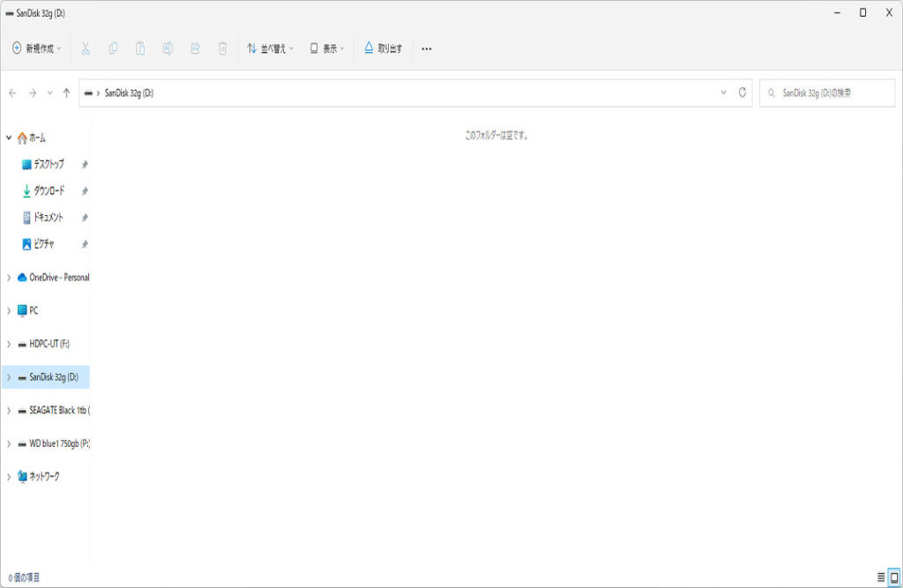The width and height of the screenshot is (903, 588).
Task: Go up one folder with up arrow
Action: [x=66, y=93]
